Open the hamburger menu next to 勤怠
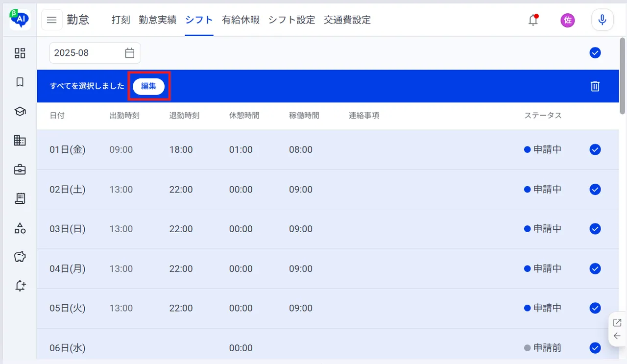 point(52,20)
